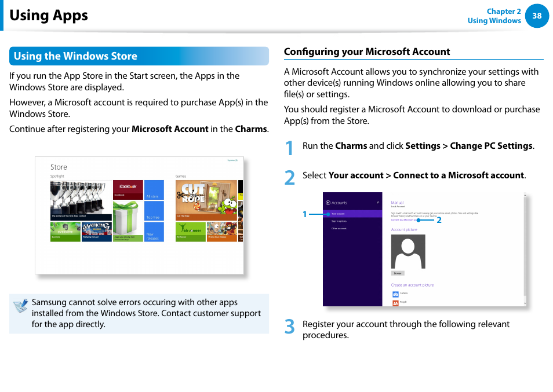
Task: Click the gray account picture avatar
Action: [408, 251]
